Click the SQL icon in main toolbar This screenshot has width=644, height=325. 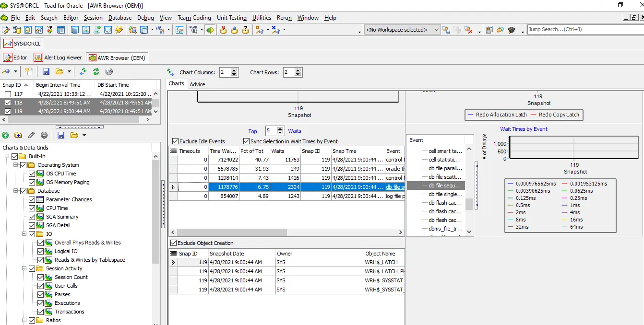[49, 30]
